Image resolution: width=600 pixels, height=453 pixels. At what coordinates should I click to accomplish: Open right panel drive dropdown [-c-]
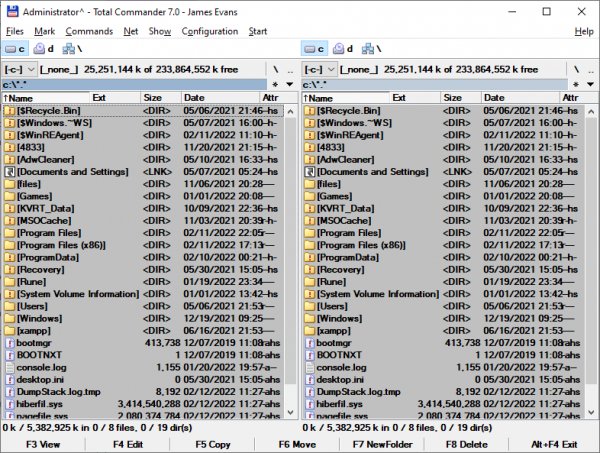click(x=320, y=70)
